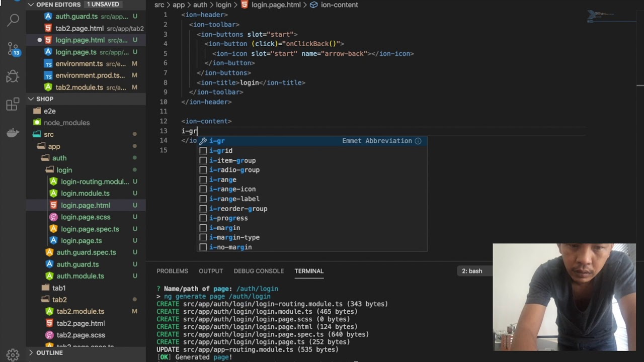
Task: Place cursor on code line 8 ion-title
Action: [x=251, y=82]
